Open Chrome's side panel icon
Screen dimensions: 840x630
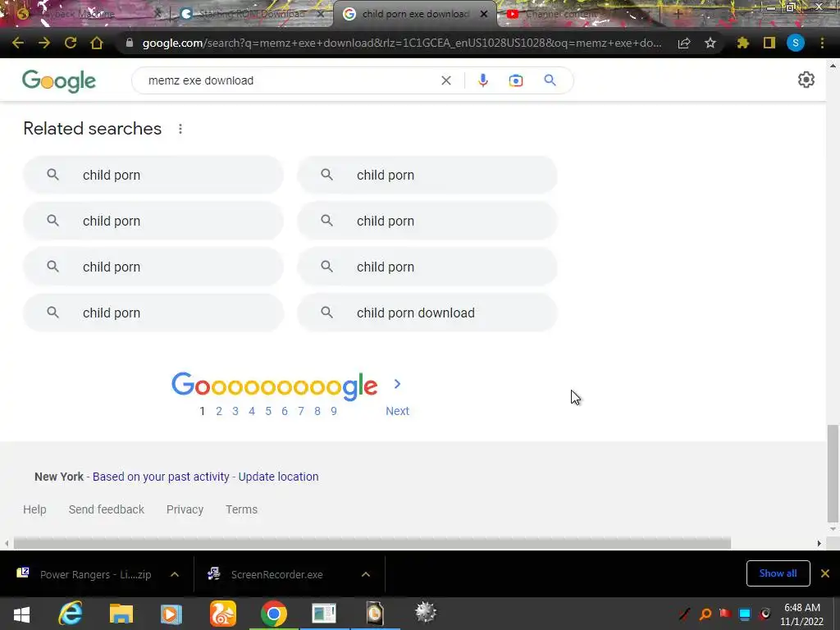point(769,43)
